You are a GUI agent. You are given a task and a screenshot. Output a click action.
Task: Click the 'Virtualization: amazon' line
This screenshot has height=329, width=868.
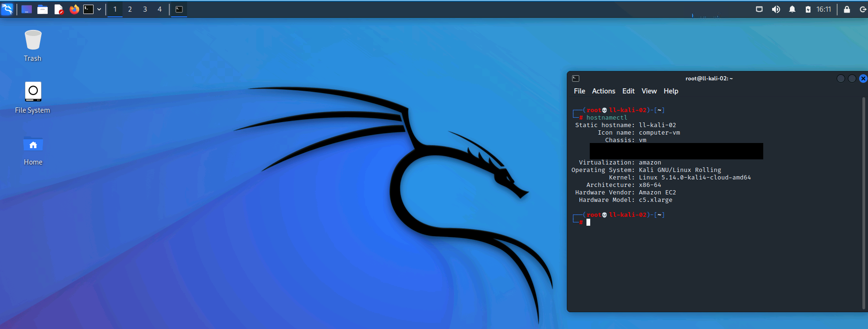[620, 163]
